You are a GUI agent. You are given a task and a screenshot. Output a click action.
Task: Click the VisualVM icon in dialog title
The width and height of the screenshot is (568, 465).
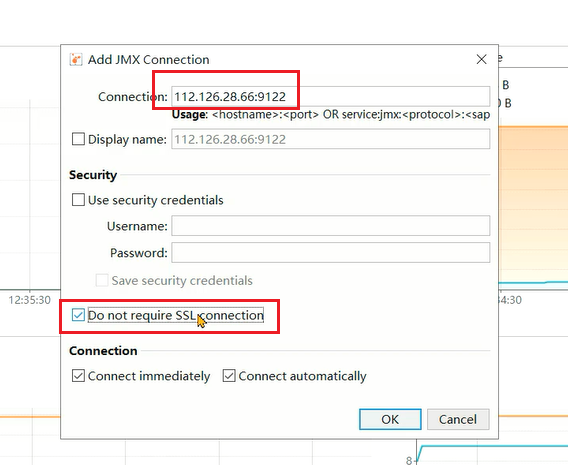pyautogui.click(x=76, y=59)
